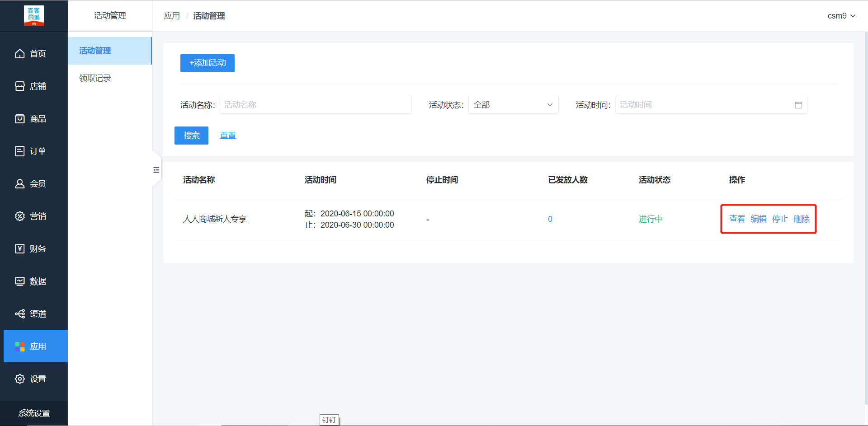The width and height of the screenshot is (868, 426).
Task: Open the 首页 menu item
Action: coord(34,54)
